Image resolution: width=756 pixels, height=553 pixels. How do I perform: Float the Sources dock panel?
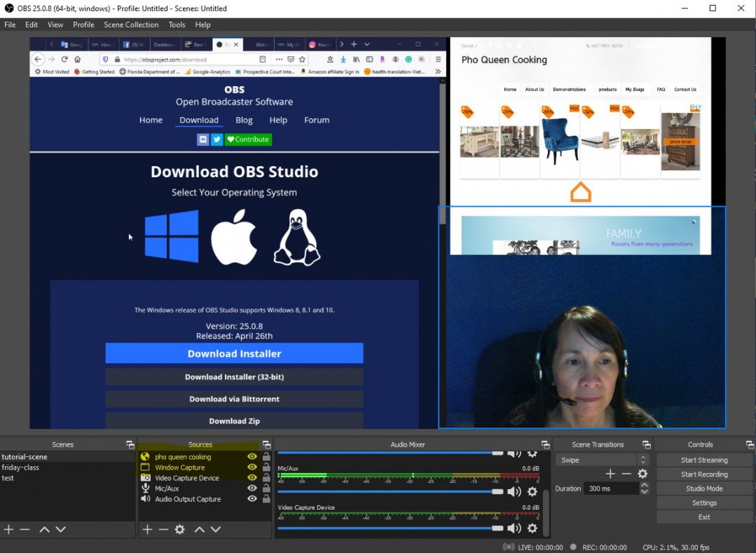click(267, 444)
